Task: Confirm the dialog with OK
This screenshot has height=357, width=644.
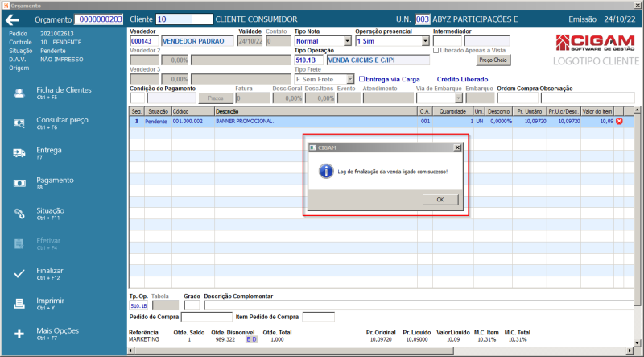Action: coord(440,200)
